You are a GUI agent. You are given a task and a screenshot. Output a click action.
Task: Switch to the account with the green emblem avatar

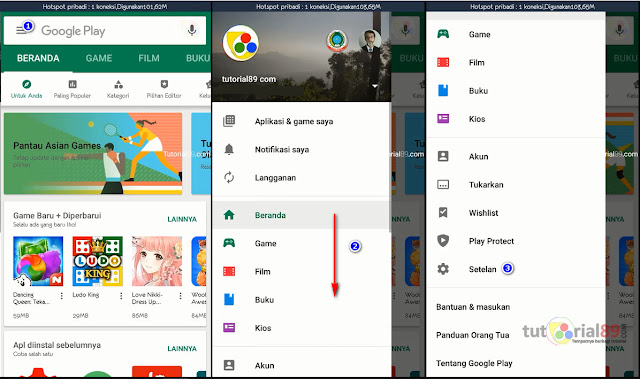[337, 40]
